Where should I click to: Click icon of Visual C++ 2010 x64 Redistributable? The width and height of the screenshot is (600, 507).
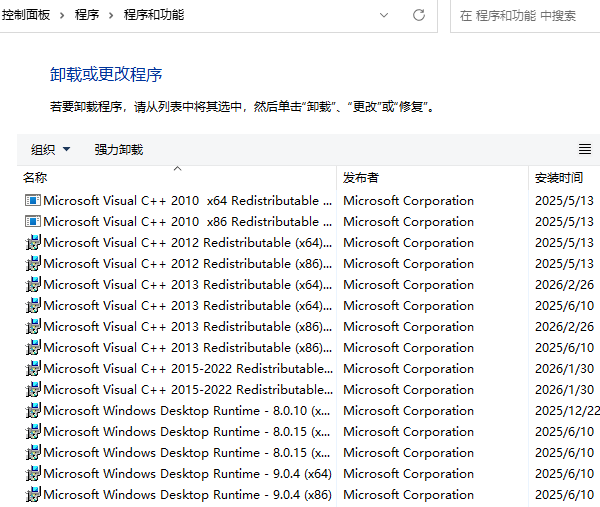33,201
